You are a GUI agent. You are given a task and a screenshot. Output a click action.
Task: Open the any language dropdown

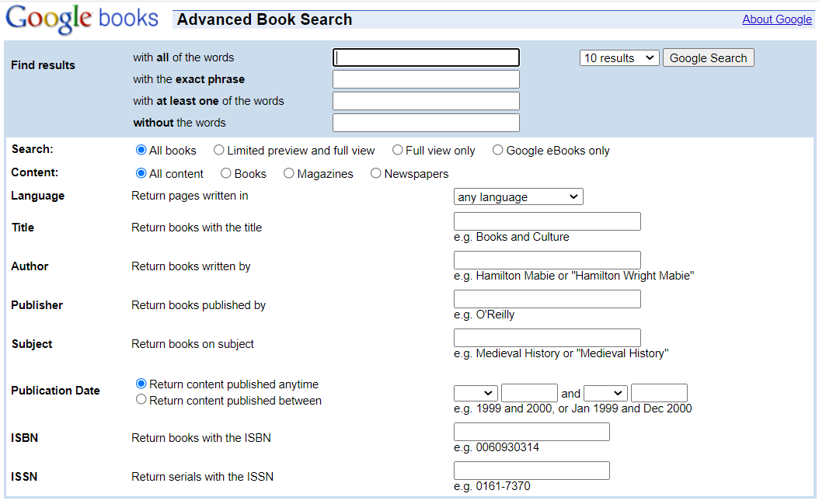pos(518,196)
